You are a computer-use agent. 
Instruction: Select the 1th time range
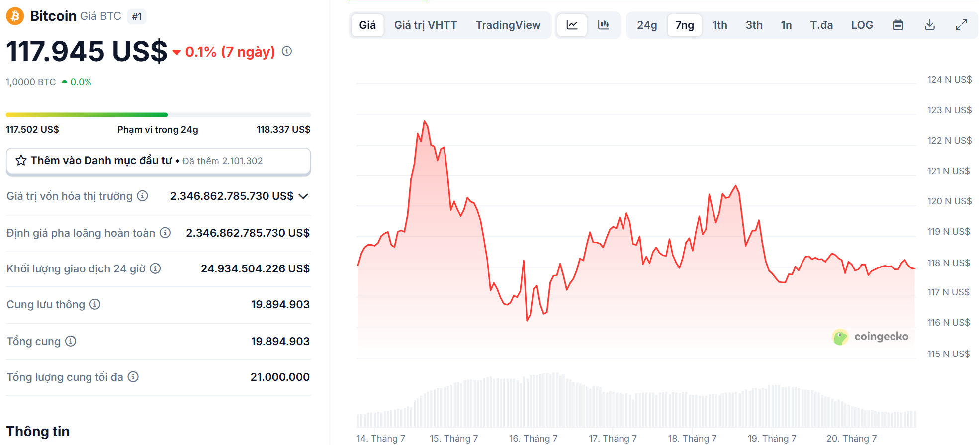tap(720, 25)
